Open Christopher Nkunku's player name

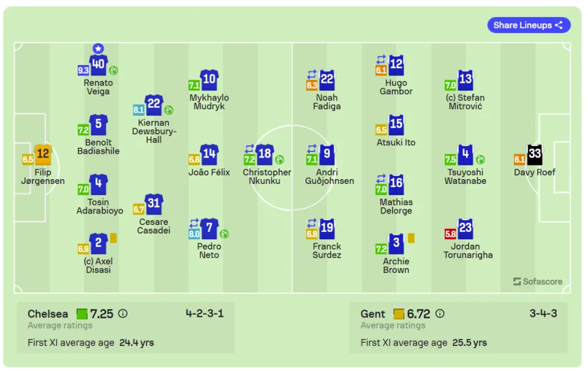tap(266, 177)
